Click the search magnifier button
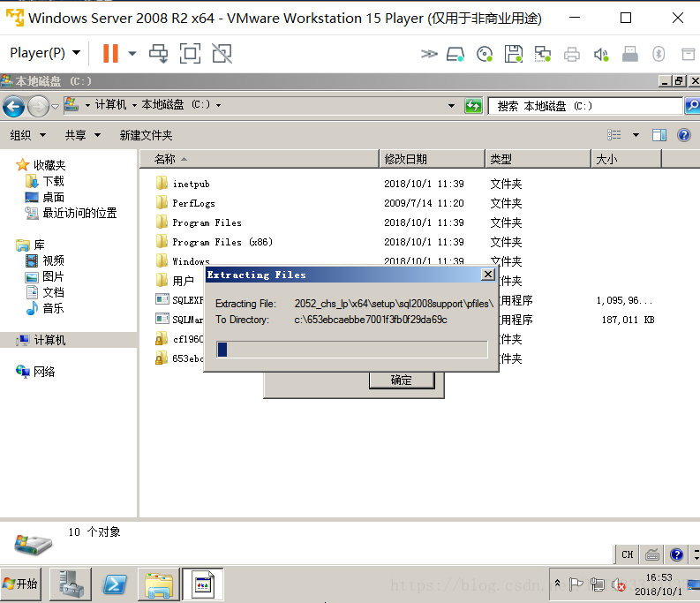Screen dimensions: 700x603 (692, 106)
